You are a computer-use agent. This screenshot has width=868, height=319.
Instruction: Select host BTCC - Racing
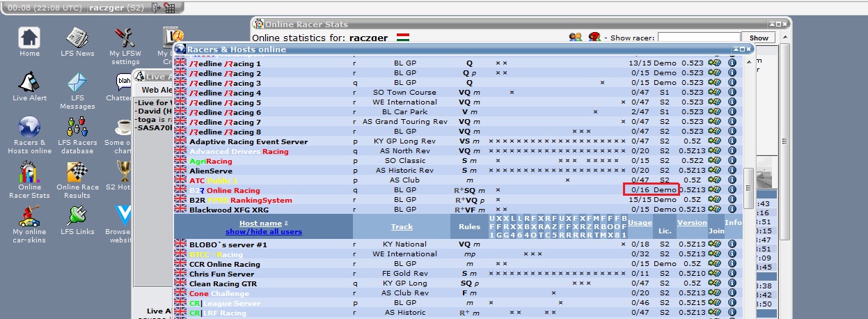click(x=216, y=254)
